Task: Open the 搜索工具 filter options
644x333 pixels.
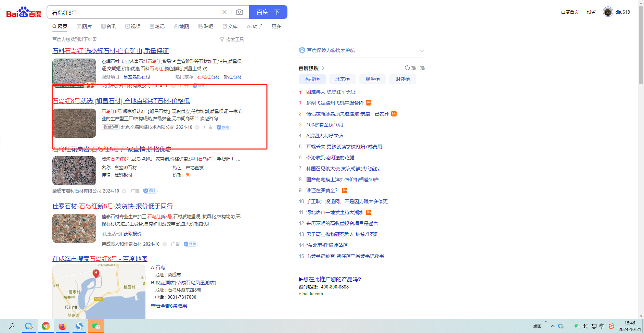Action: [232, 39]
